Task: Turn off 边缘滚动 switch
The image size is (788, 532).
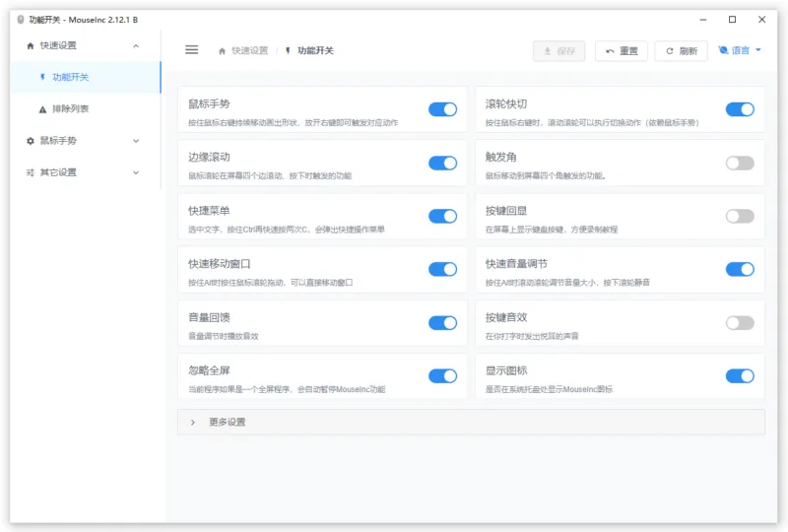Action: pyautogui.click(x=442, y=163)
